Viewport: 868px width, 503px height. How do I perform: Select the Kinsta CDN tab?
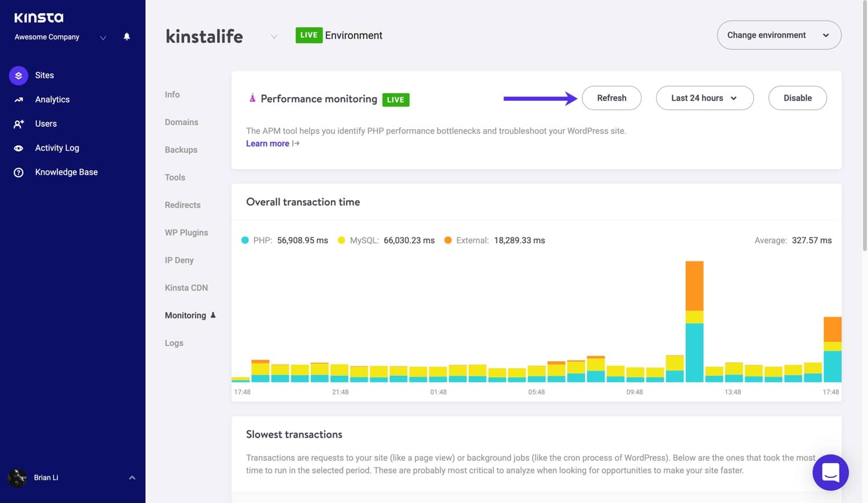click(186, 288)
